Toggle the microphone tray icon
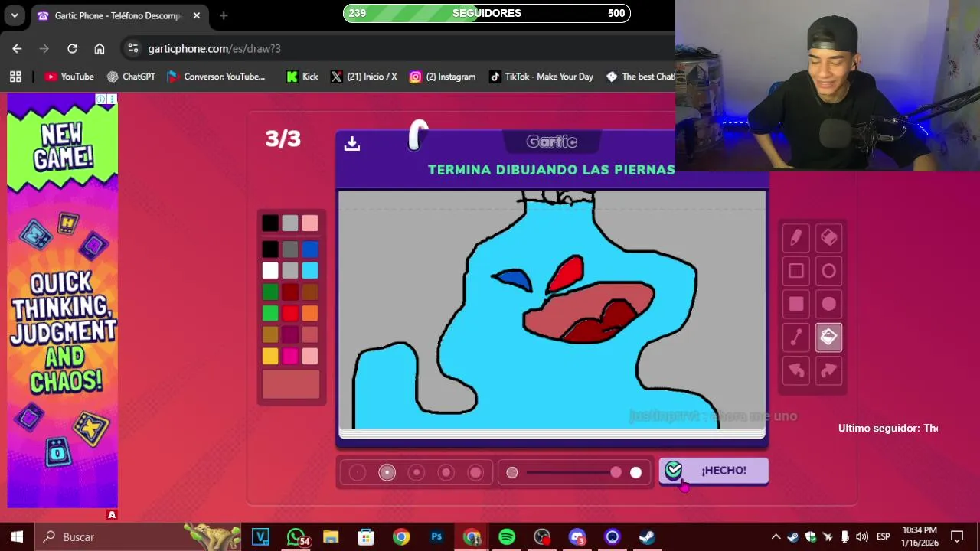980x551 pixels. [x=844, y=536]
